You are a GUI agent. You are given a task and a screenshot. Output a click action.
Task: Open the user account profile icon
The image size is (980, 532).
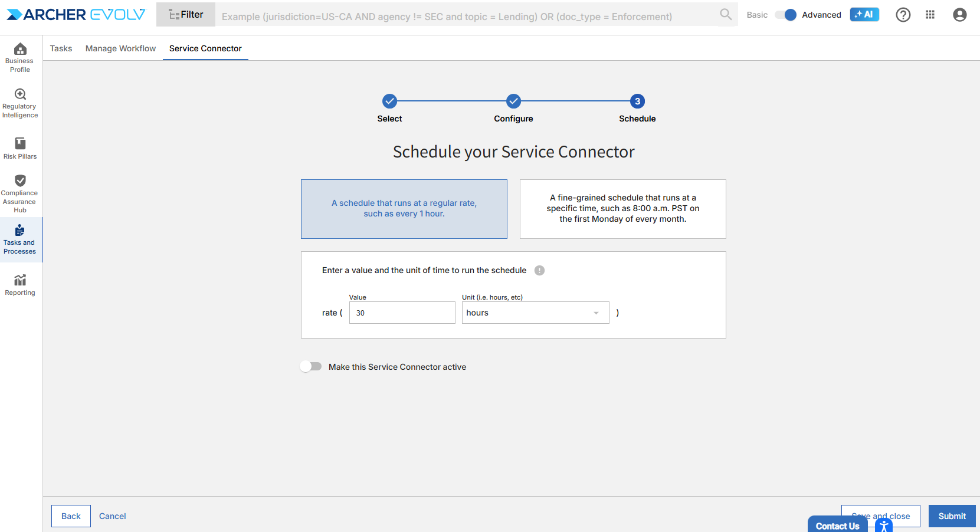(959, 15)
